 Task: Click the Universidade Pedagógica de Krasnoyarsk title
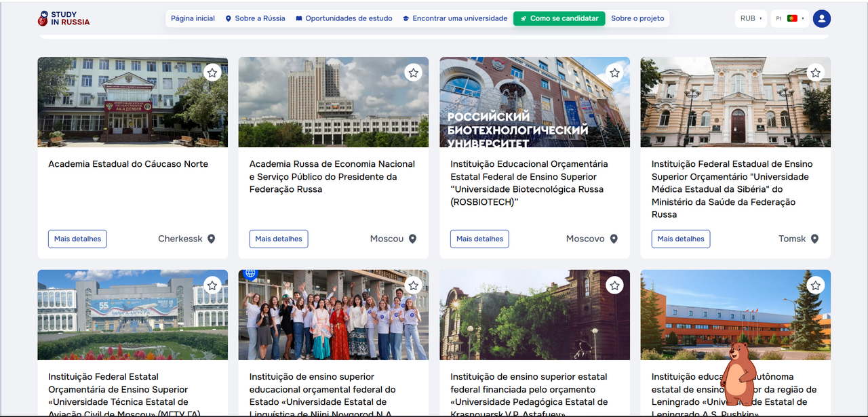pos(529,395)
